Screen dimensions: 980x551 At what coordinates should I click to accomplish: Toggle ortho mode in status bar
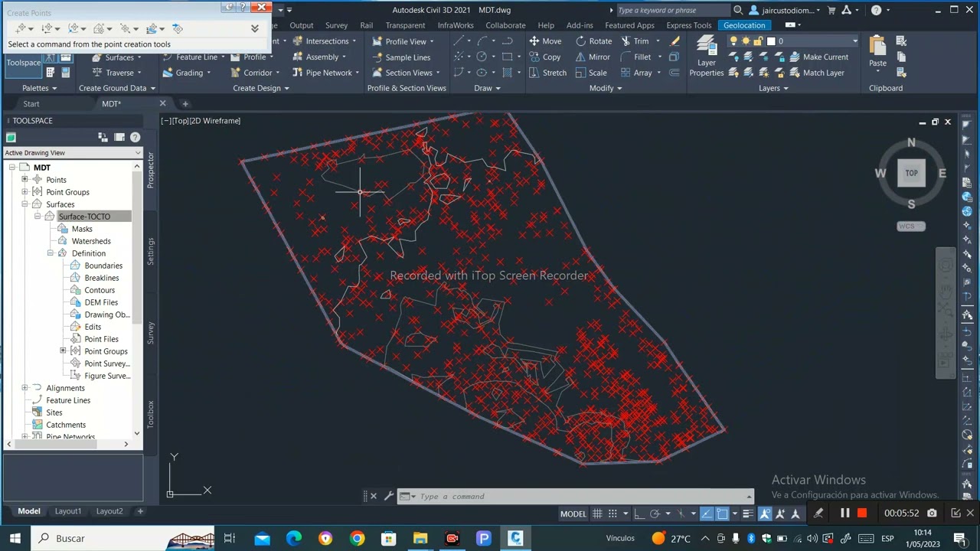641,514
